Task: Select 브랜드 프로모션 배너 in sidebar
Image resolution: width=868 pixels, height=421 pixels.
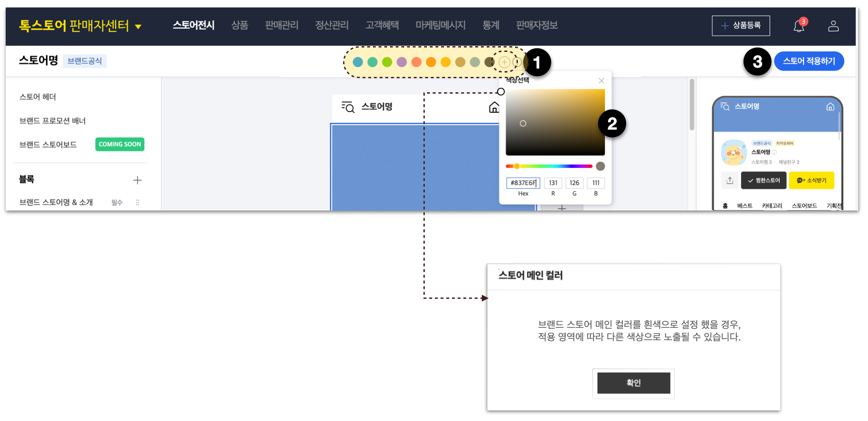Action: [52, 121]
